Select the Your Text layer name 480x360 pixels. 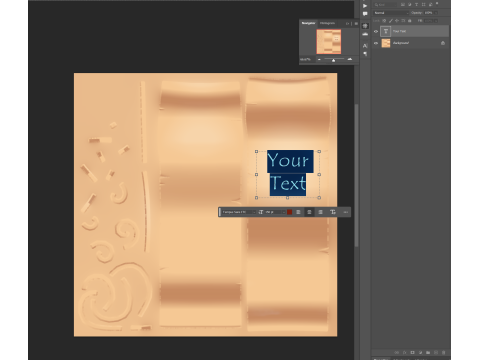click(x=399, y=31)
